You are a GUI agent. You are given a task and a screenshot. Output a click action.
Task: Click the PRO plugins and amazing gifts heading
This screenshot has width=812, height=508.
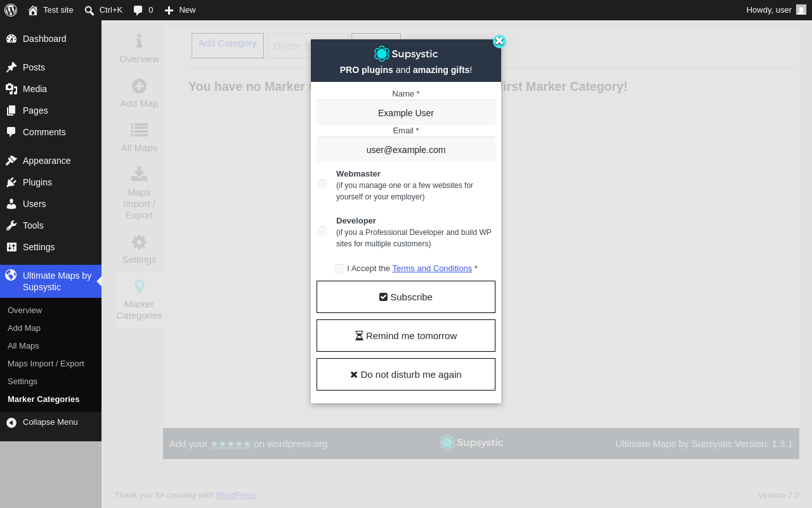[406, 70]
